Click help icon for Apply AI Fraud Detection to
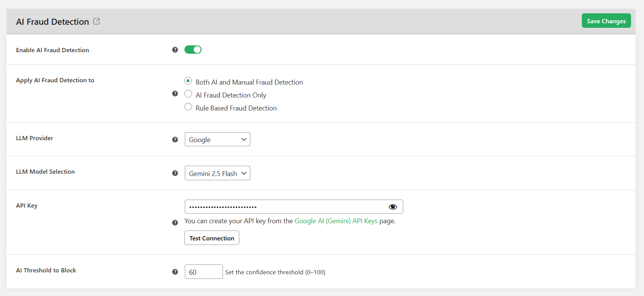This screenshot has width=644, height=296. (x=175, y=94)
